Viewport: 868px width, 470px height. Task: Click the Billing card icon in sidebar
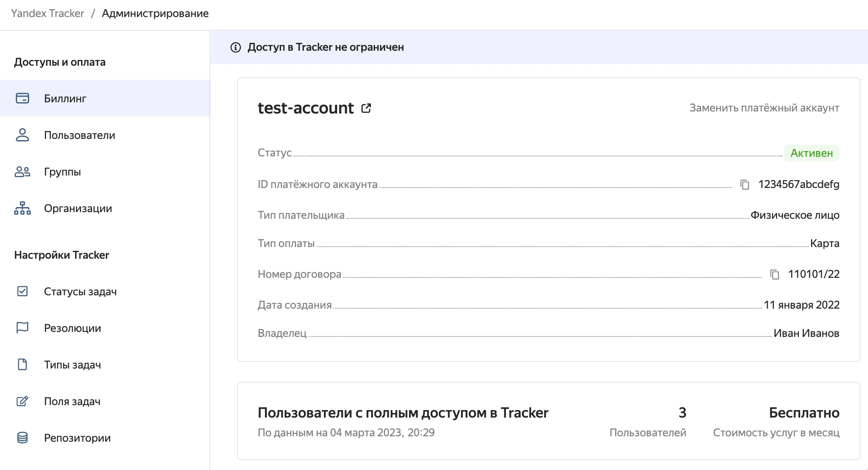tap(22, 98)
